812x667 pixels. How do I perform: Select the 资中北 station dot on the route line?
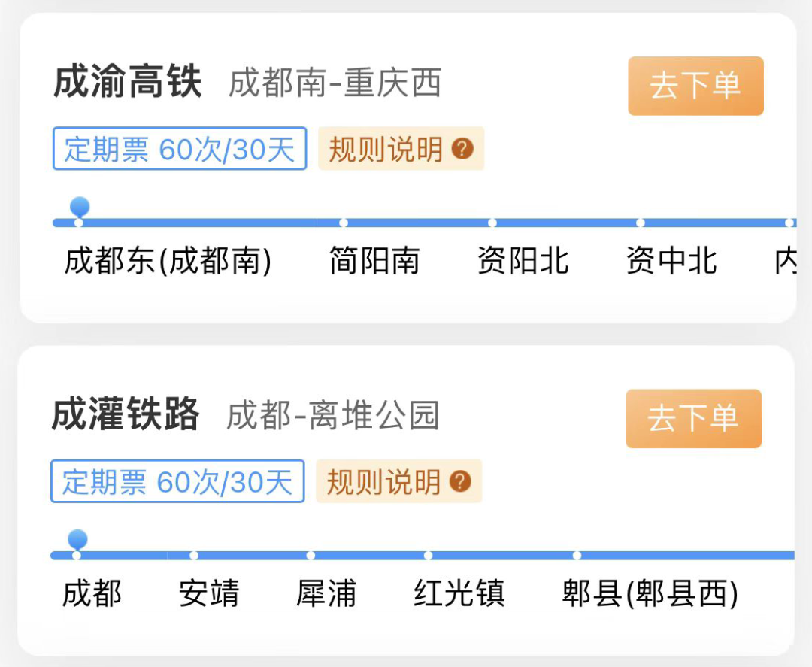point(641,223)
